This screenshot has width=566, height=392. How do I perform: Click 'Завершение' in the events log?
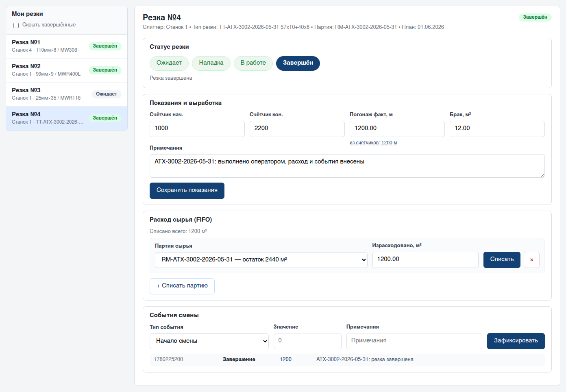pyautogui.click(x=239, y=359)
